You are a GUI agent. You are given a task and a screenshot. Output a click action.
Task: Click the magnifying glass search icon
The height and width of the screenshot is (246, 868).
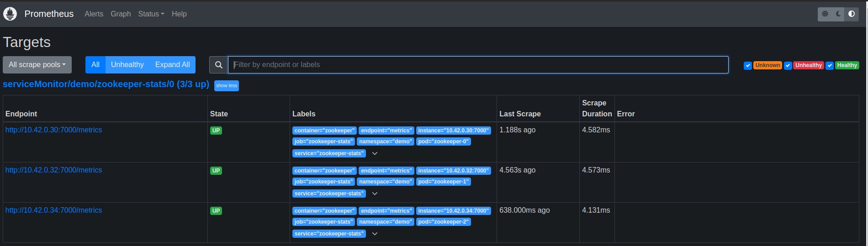click(219, 65)
